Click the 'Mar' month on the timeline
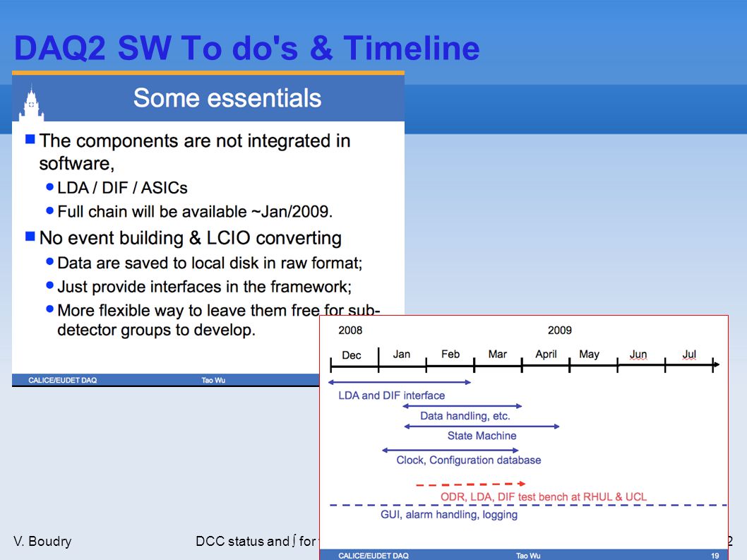Screen dimensions: 747x560 pyautogui.click(x=497, y=354)
